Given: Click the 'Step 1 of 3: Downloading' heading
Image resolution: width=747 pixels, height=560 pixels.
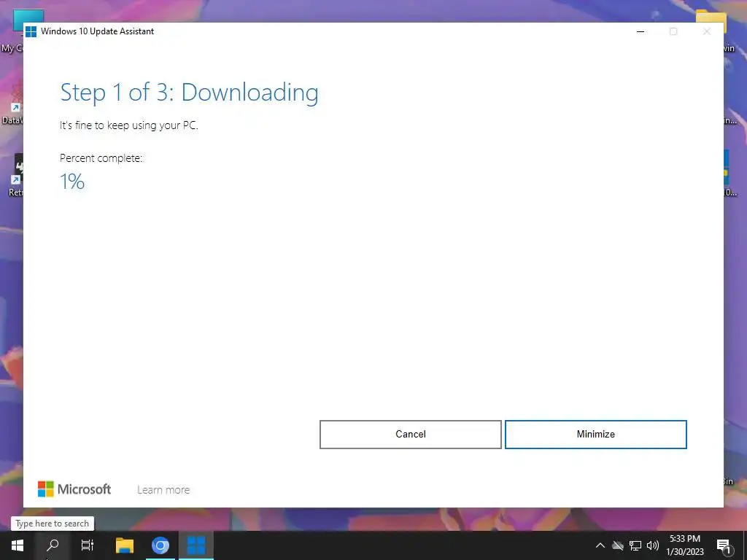Looking at the screenshot, I should point(189,93).
